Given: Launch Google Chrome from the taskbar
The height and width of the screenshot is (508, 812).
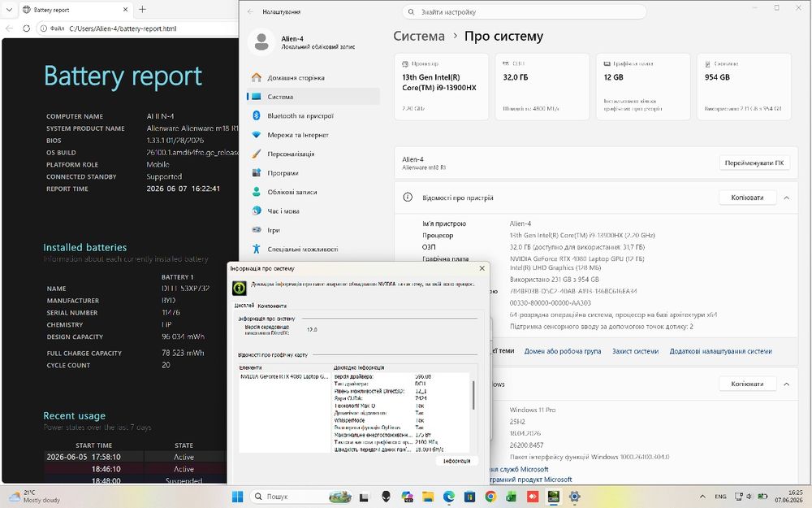Looking at the screenshot, I should [490, 497].
